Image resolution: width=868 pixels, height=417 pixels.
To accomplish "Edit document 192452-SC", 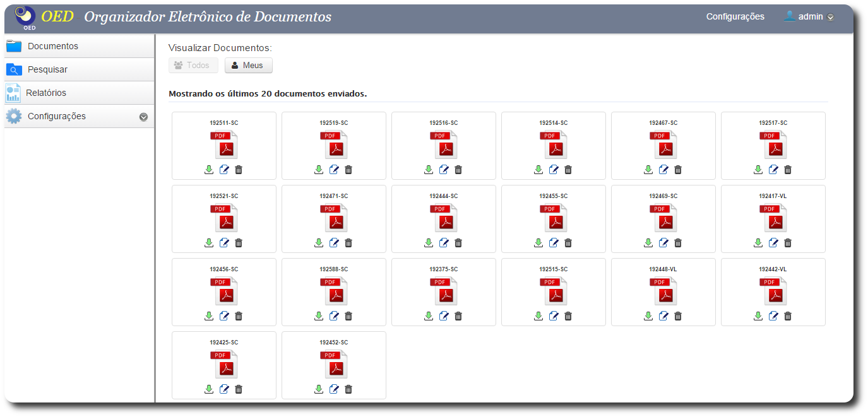I will (334, 389).
